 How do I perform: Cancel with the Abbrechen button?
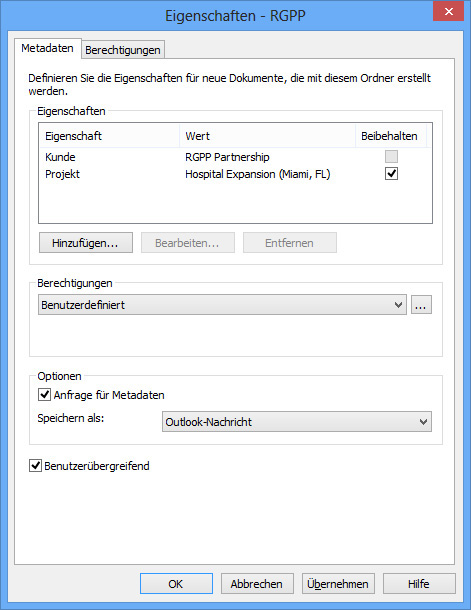[257, 584]
